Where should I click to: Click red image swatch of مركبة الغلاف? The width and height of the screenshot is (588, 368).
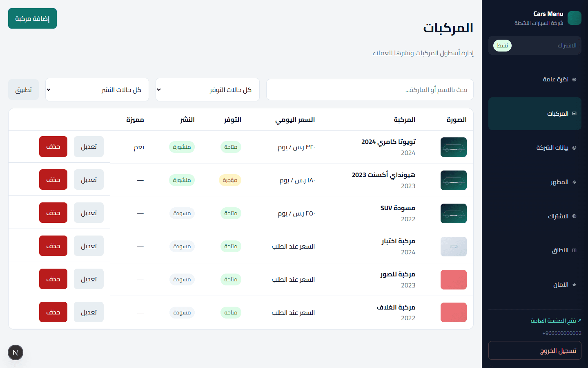click(454, 312)
